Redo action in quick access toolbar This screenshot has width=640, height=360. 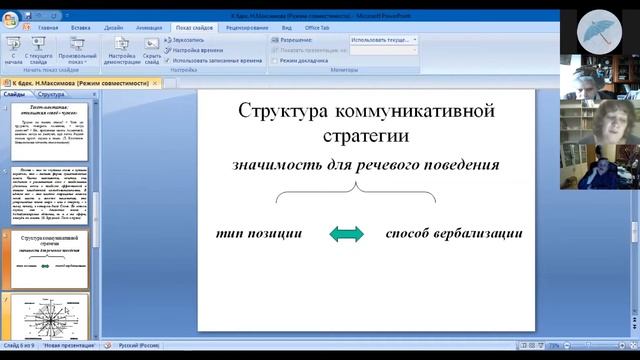point(53,16)
